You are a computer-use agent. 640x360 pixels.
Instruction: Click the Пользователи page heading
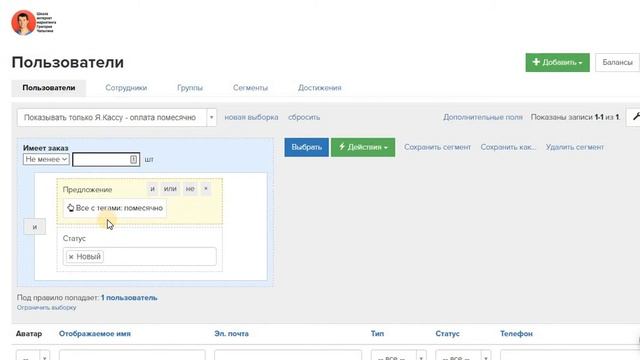[x=68, y=62]
